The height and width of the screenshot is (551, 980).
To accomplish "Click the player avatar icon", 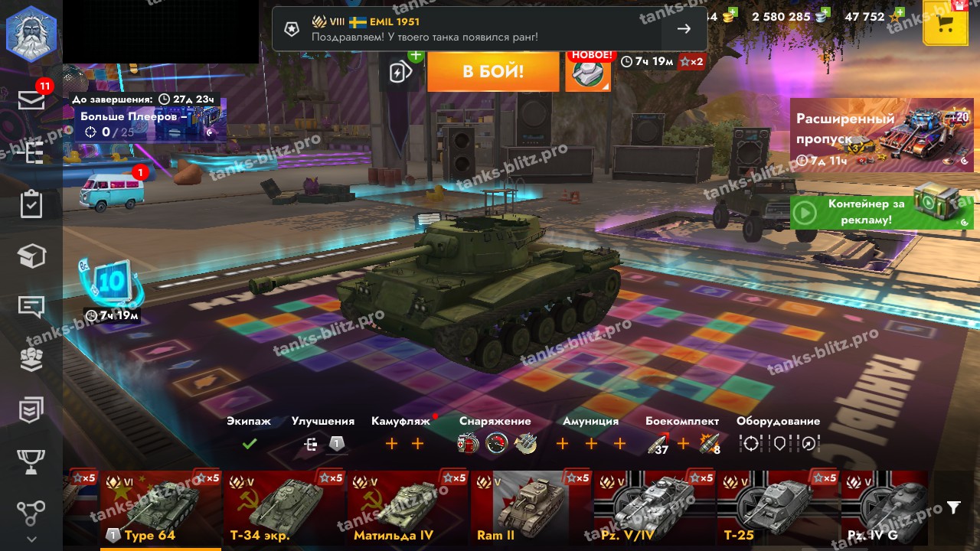I will pyautogui.click(x=31, y=33).
